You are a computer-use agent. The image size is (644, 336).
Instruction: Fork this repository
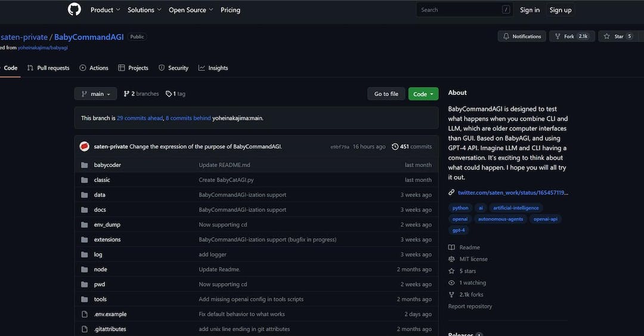(572, 36)
